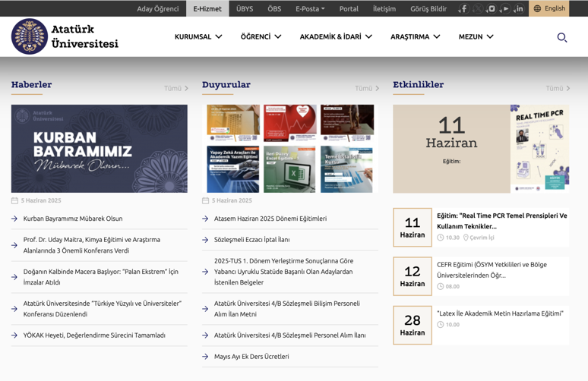The width and height of the screenshot is (588, 381).
Task: Click the 12 Haziran date box
Action: point(413,276)
